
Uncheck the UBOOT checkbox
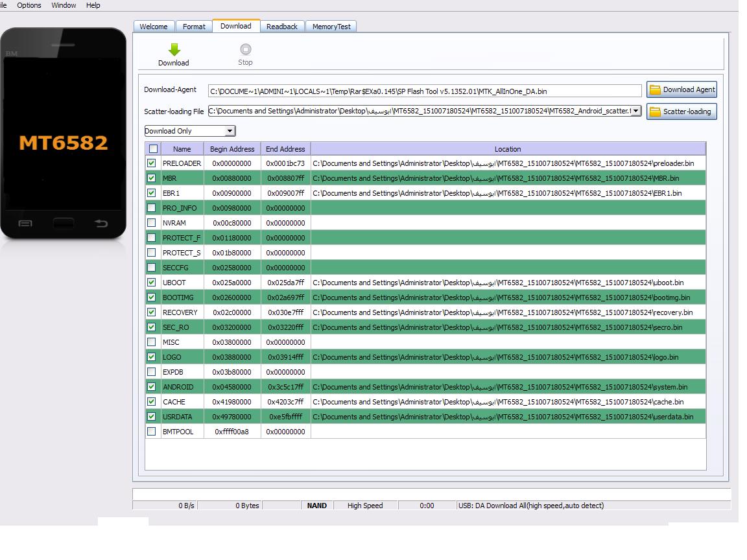click(x=152, y=283)
